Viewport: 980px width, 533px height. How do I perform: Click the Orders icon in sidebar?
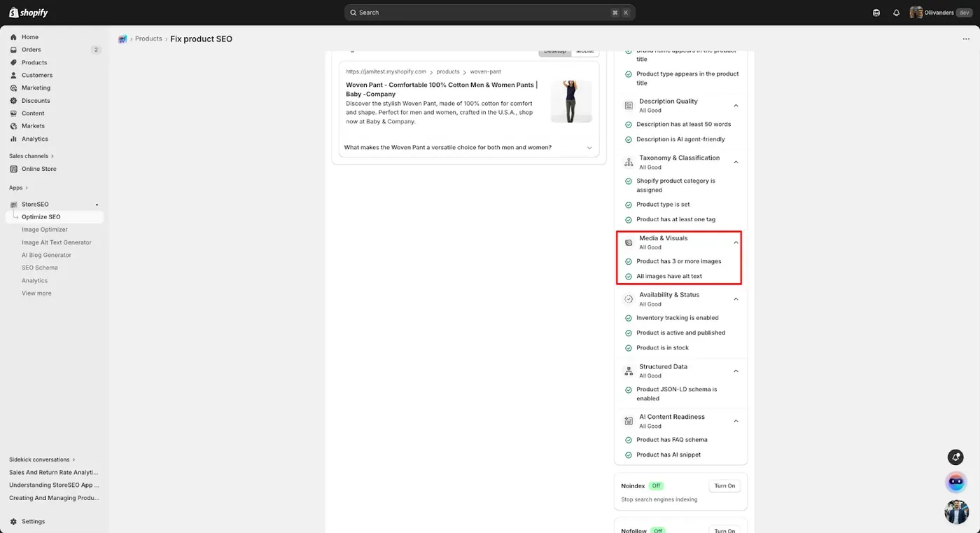tap(13, 50)
